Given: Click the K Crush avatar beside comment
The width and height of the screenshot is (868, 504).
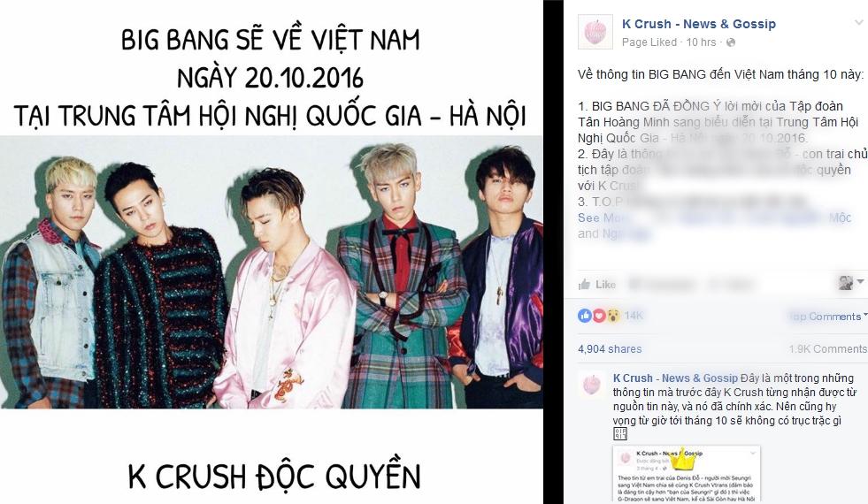Looking at the screenshot, I should pyautogui.click(x=592, y=384).
